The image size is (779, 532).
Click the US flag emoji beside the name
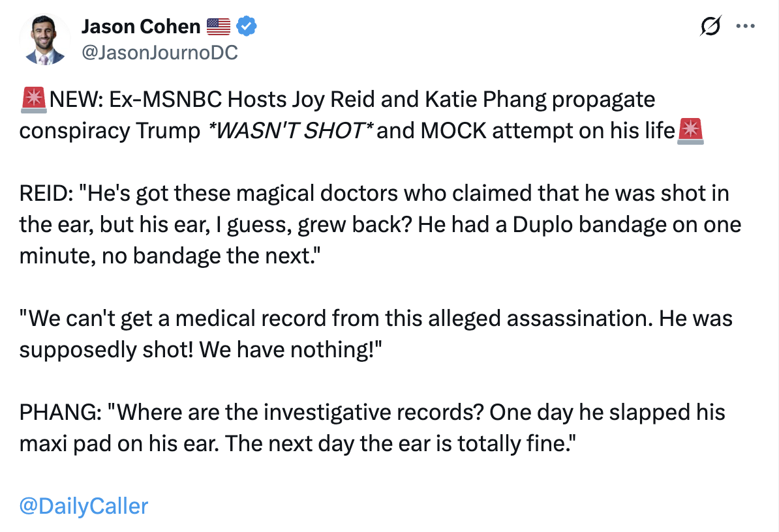click(219, 27)
